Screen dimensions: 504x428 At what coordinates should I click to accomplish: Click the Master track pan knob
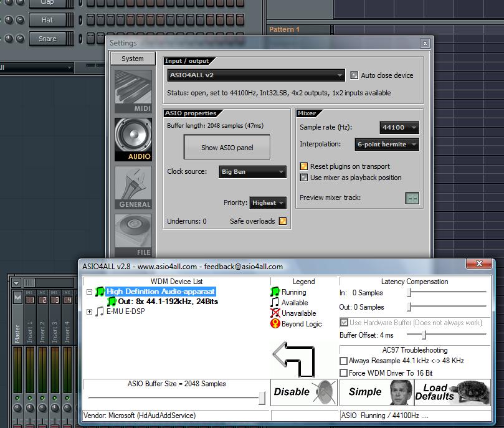(17, 409)
